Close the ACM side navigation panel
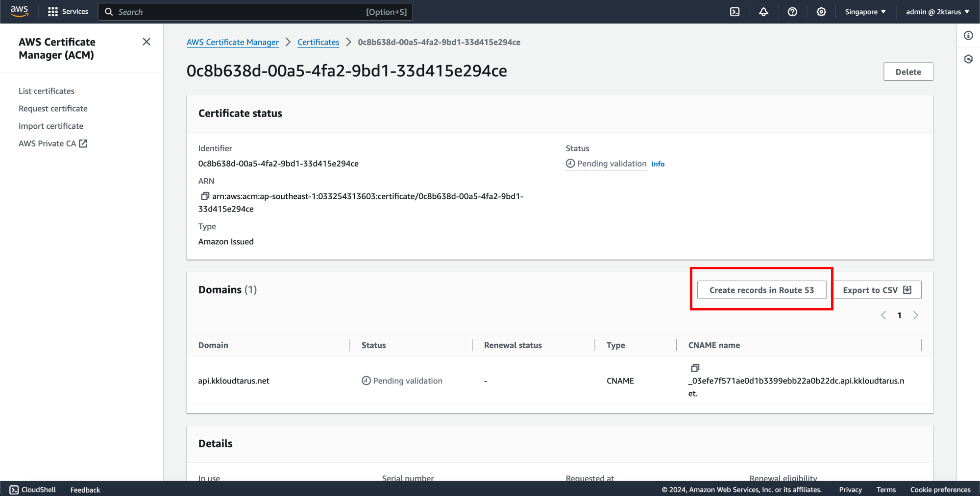This screenshot has width=980, height=496. tap(147, 42)
